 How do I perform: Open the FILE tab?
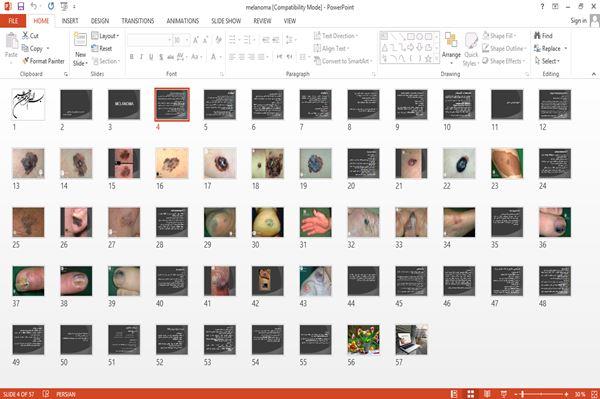pyautogui.click(x=13, y=21)
